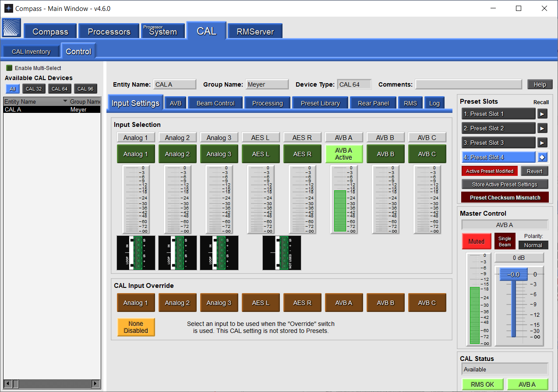The height and width of the screenshot is (392, 558).
Task: Revert the active preset changes
Action: [534, 171]
